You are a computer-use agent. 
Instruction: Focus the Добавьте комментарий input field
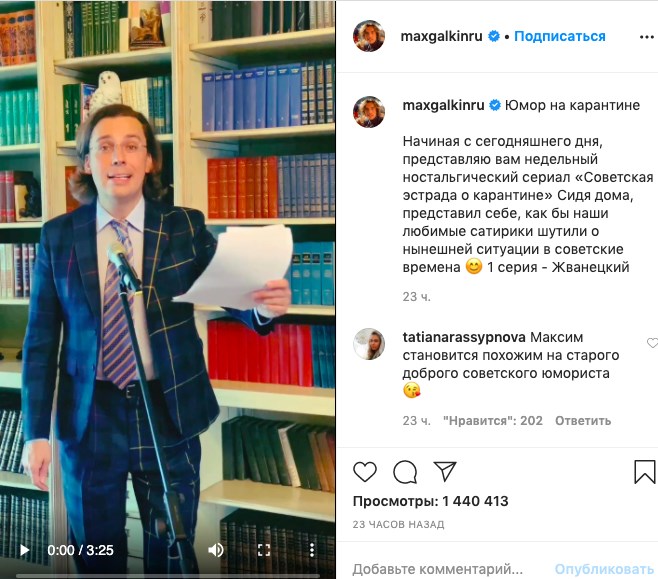(x=438, y=569)
